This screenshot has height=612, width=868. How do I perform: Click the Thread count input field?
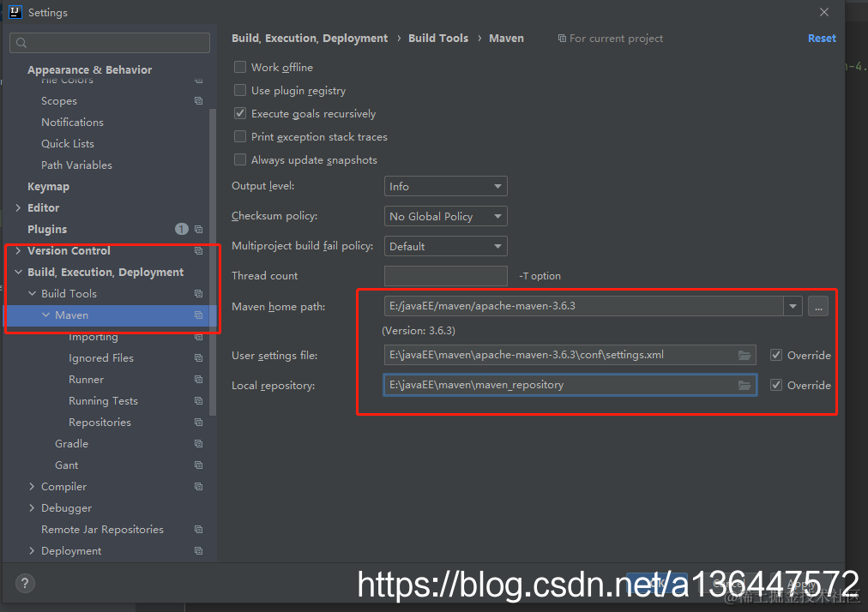tap(446, 275)
